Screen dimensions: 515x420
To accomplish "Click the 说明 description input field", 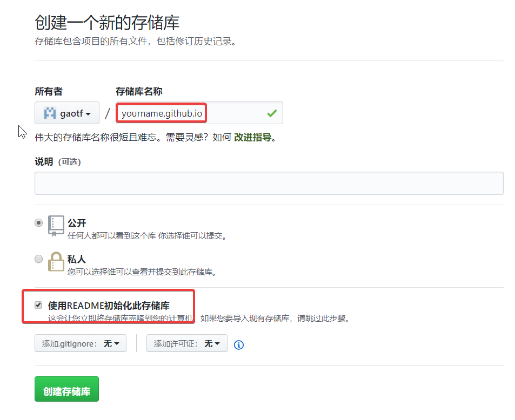I will pyautogui.click(x=269, y=183).
